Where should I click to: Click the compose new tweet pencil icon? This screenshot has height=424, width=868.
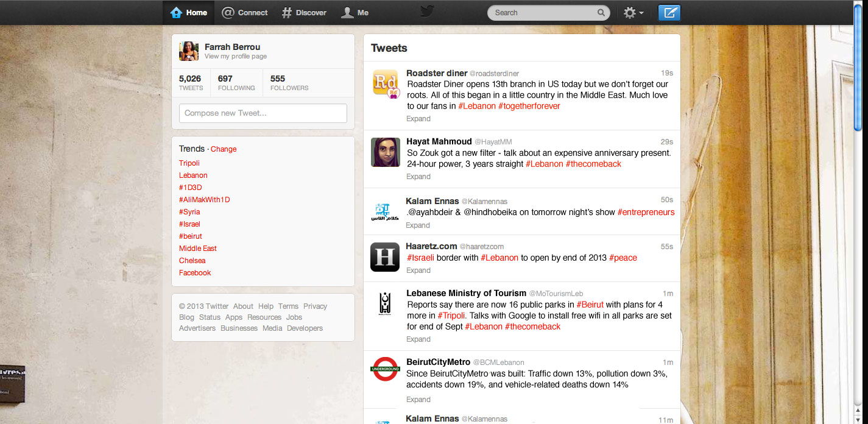click(x=669, y=13)
